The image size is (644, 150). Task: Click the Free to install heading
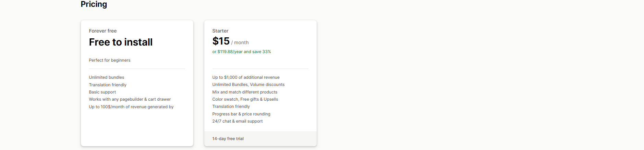pos(121,42)
